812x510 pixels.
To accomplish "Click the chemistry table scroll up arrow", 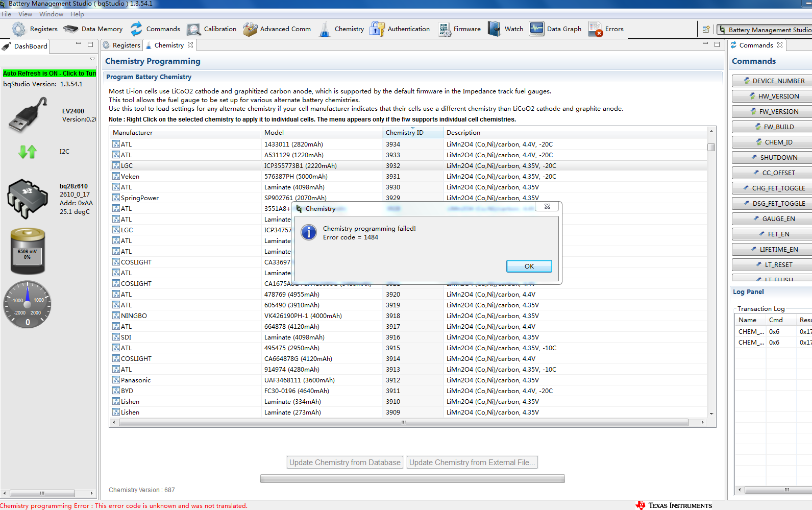I will (x=711, y=132).
